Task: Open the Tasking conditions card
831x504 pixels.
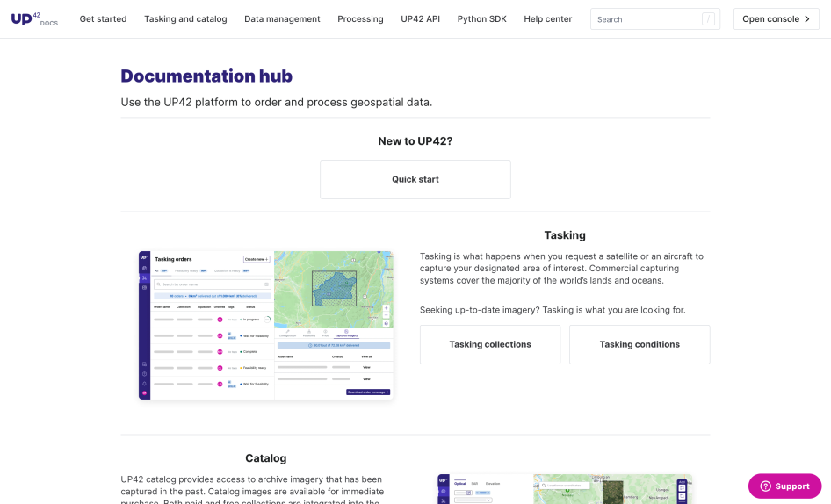Action: click(640, 344)
